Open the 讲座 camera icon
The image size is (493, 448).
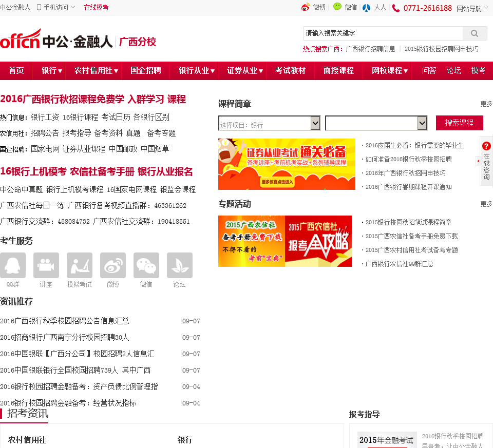point(46,265)
